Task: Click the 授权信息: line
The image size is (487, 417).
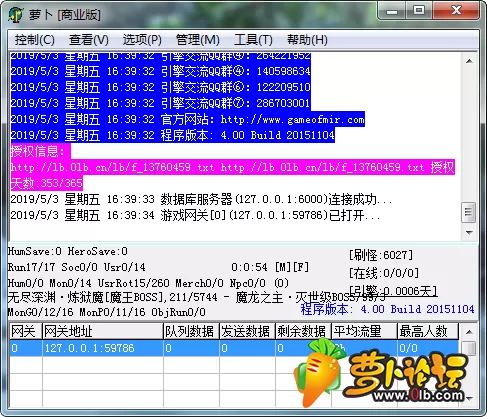Action: tap(41, 152)
